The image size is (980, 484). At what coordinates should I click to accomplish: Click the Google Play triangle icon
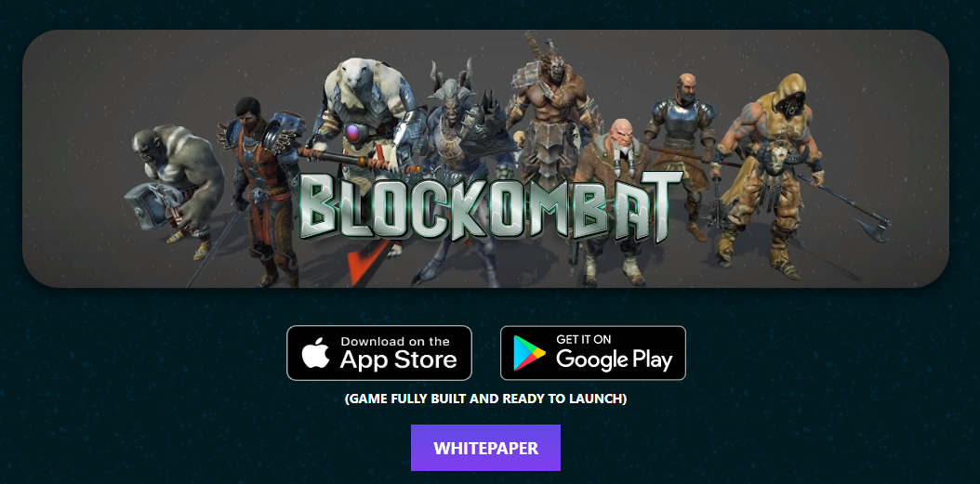[529, 353]
